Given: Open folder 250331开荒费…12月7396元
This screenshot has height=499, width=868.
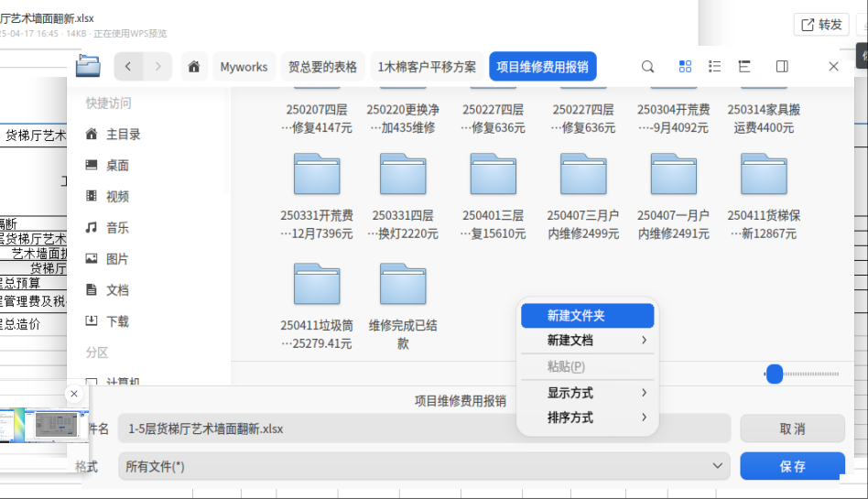Looking at the screenshot, I should [317, 197].
